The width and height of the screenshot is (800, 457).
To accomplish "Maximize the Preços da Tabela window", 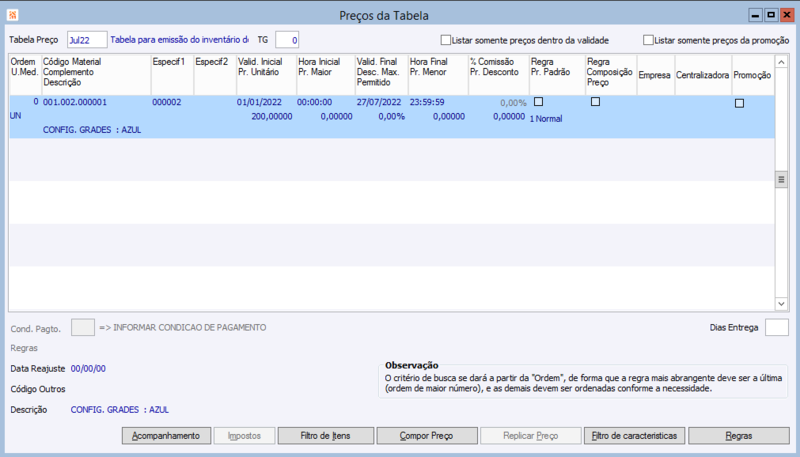I will (x=771, y=15).
